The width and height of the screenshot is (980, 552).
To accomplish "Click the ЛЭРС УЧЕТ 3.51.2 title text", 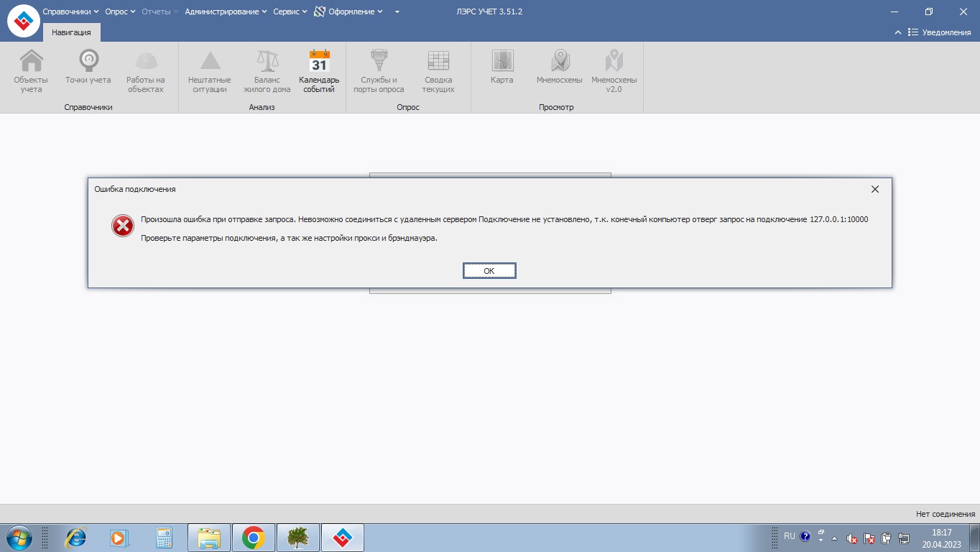I will point(489,11).
